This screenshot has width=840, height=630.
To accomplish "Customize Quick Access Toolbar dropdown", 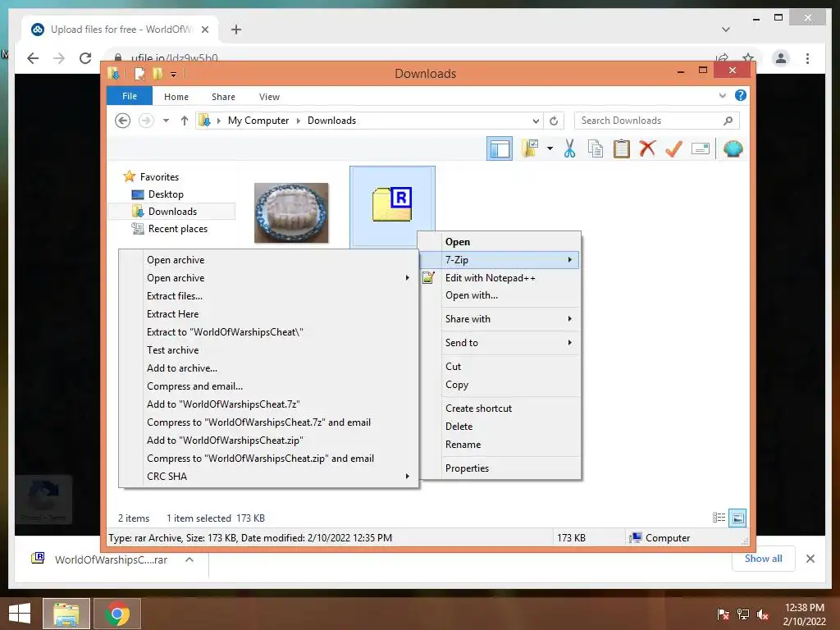I will coord(174,75).
